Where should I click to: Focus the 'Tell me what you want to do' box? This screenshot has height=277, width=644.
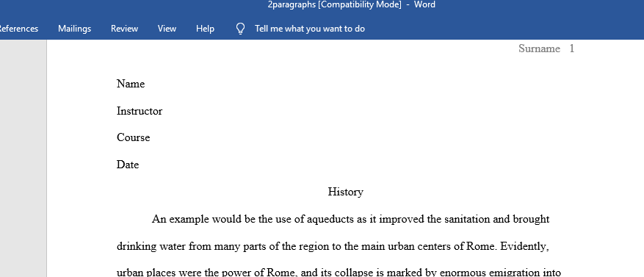click(x=310, y=29)
